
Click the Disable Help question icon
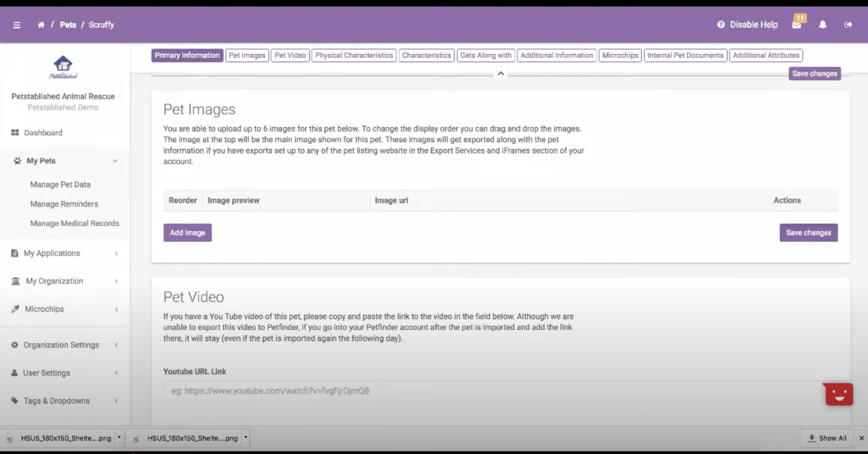coord(721,25)
